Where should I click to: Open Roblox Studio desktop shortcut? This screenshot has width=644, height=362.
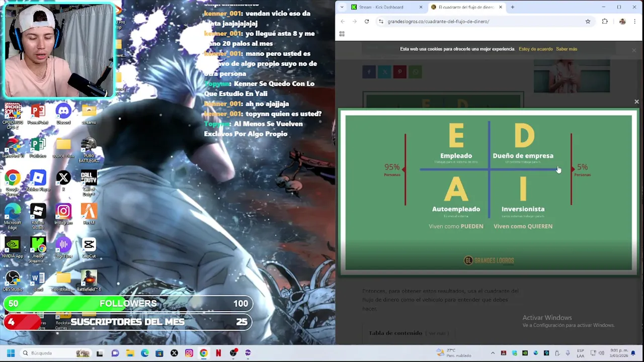point(38,217)
